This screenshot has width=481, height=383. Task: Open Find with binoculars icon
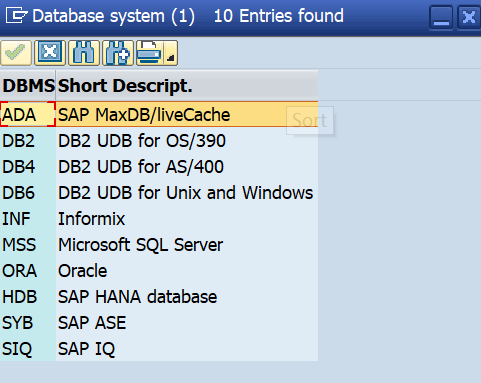point(84,53)
